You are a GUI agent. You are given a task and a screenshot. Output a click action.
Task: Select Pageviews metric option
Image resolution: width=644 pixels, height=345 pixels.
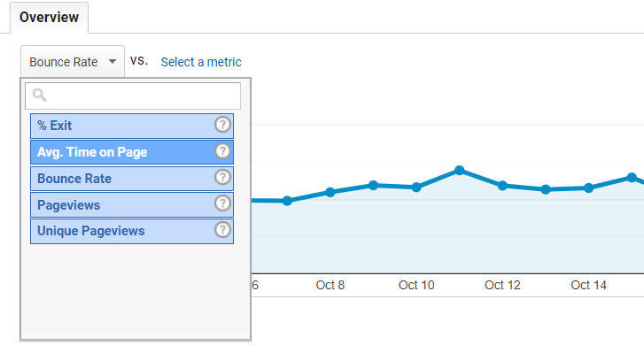pos(132,204)
